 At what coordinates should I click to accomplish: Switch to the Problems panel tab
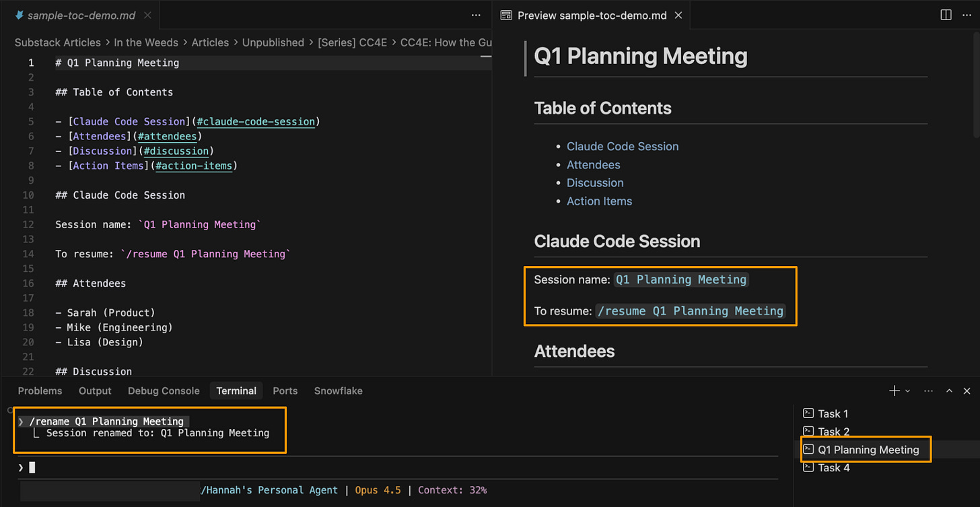pyautogui.click(x=40, y=391)
